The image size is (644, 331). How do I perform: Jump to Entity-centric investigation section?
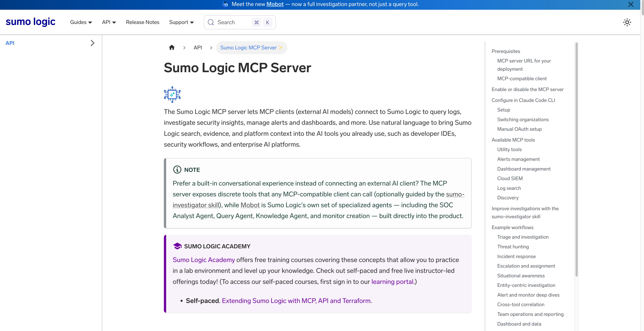pos(526,285)
